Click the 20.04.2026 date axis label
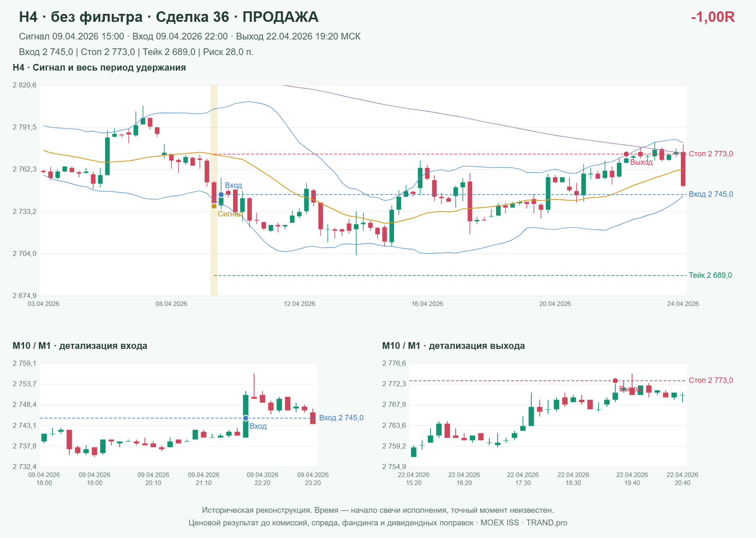This screenshot has width=756, height=538. [x=555, y=304]
